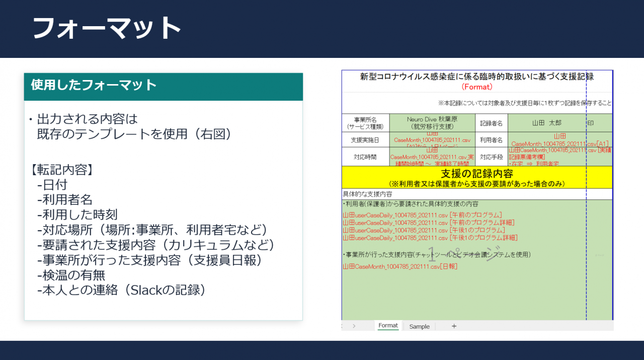
Task: Select the 山田 太郎 cell
Action: [546, 123]
